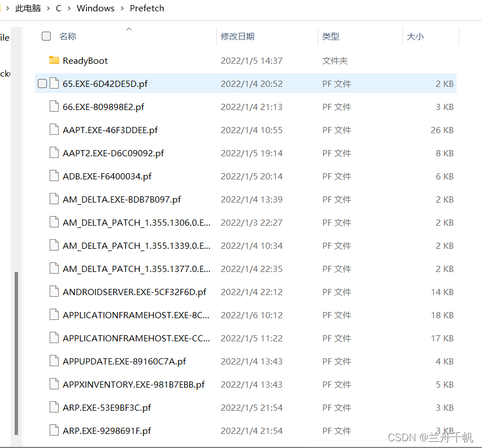Image resolution: width=482 pixels, height=448 pixels.
Task: Click date 2022/1/6 10:12
Action: click(x=252, y=315)
